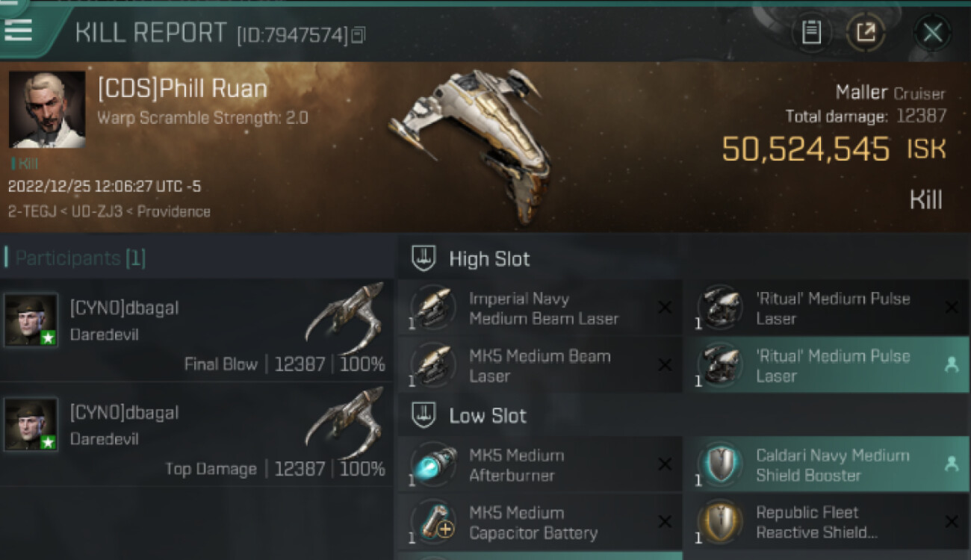Toggle person marker on highlighted 'Ritual' Pulse Laser
This screenshot has height=560, width=971.
coord(951,365)
